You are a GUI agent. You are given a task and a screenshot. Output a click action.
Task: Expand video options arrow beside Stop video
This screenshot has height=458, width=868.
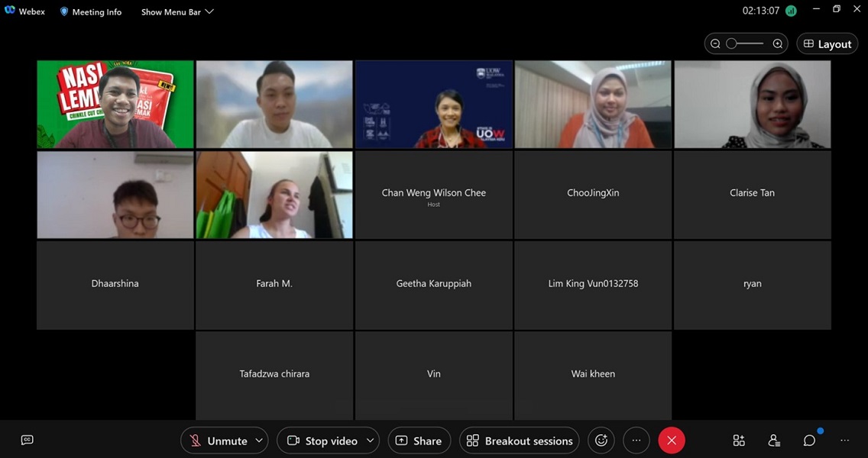(x=370, y=440)
